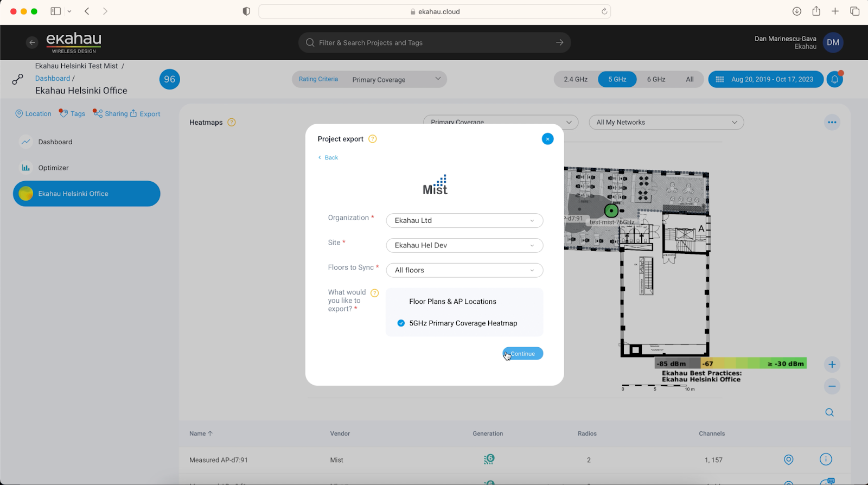The height and width of the screenshot is (485, 868).
Task: Click the zoom in plus icon
Action: click(x=832, y=365)
